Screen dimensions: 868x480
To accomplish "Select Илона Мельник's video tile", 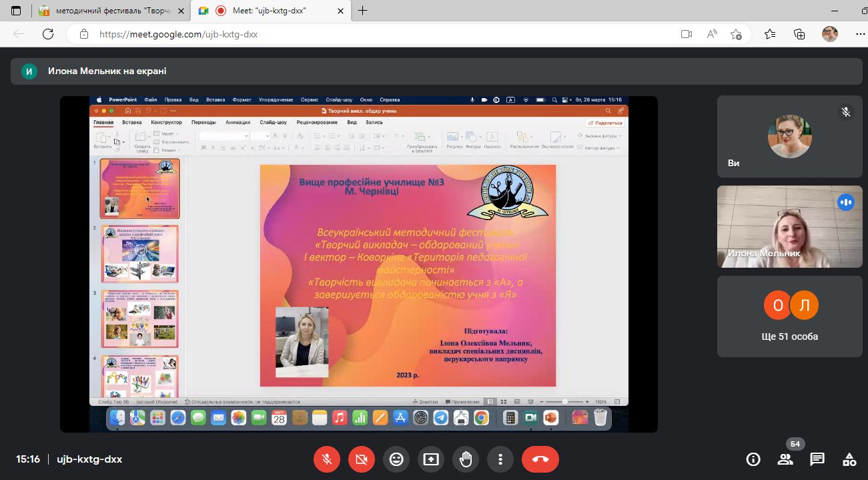I will click(790, 226).
